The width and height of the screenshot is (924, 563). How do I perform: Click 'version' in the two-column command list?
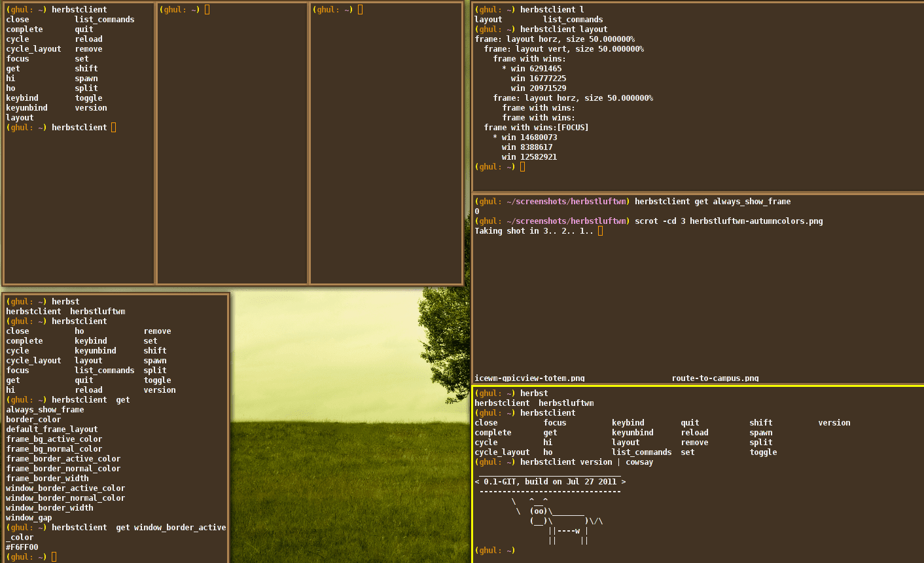pos(91,108)
